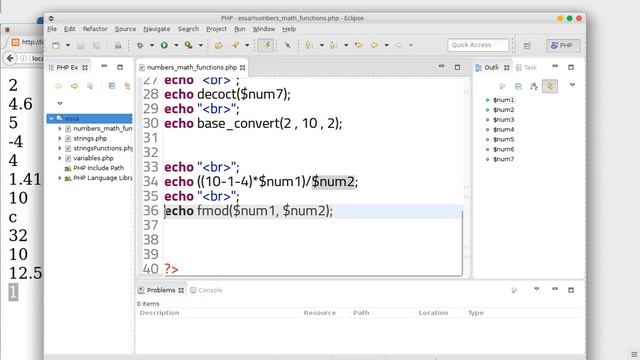Click the Print toolbar icon
This screenshot has height=360, width=640.
click(x=118, y=45)
